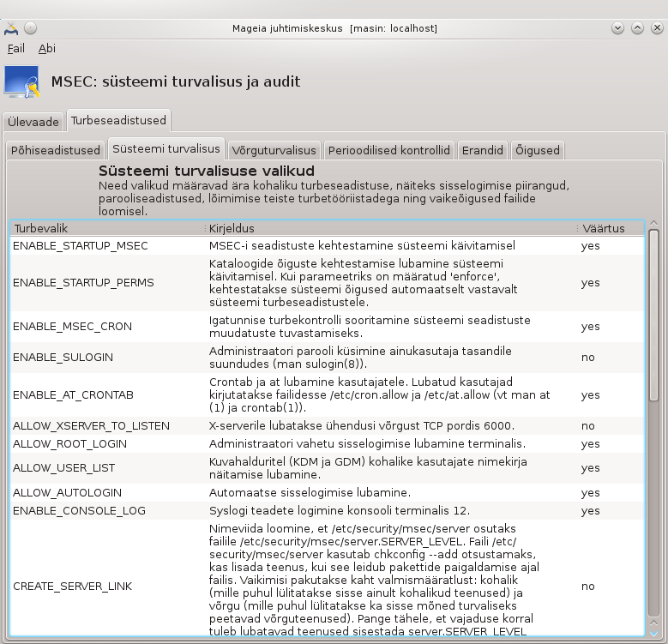Click the Mageia window menu icon
Image resolution: width=668 pixels, height=644 pixels.
tap(11, 28)
